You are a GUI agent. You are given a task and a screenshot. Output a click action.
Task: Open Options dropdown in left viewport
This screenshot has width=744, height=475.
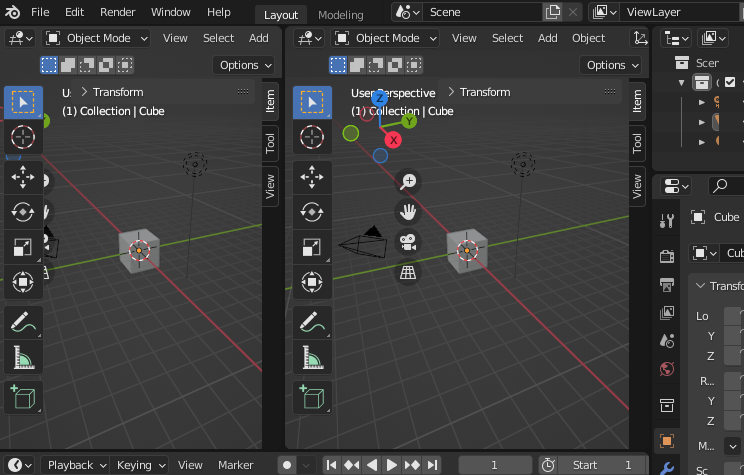point(245,65)
